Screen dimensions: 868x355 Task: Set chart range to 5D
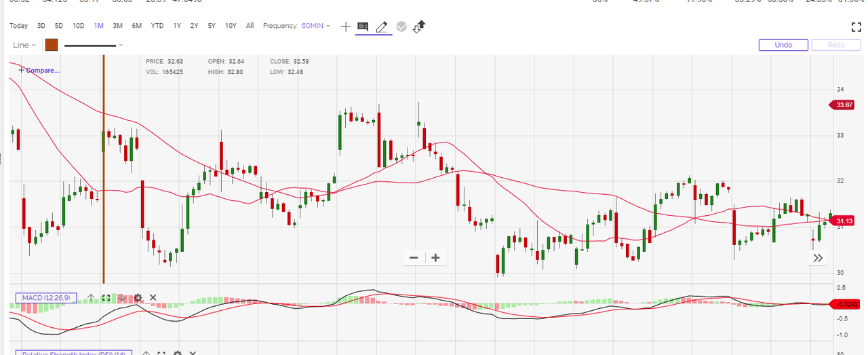(59, 26)
